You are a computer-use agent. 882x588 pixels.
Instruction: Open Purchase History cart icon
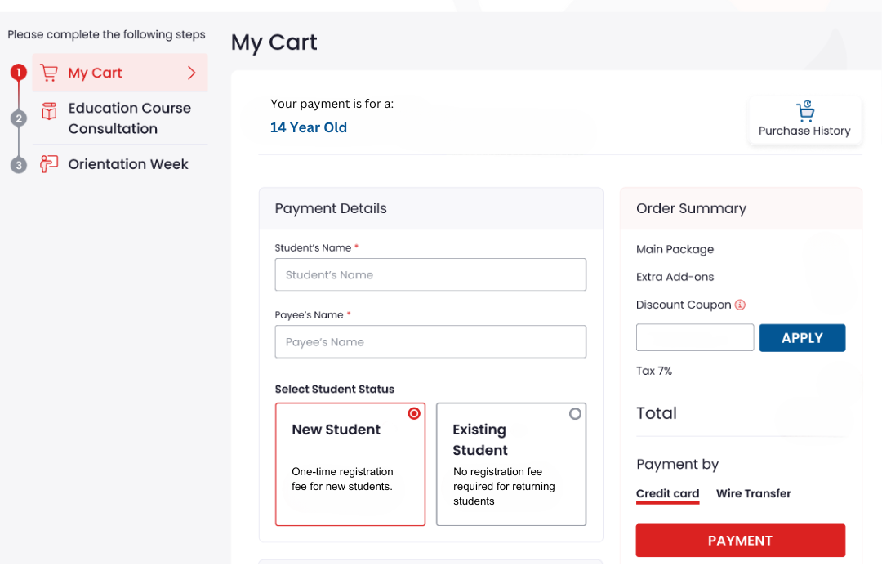pyautogui.click(x=804, y=112)
